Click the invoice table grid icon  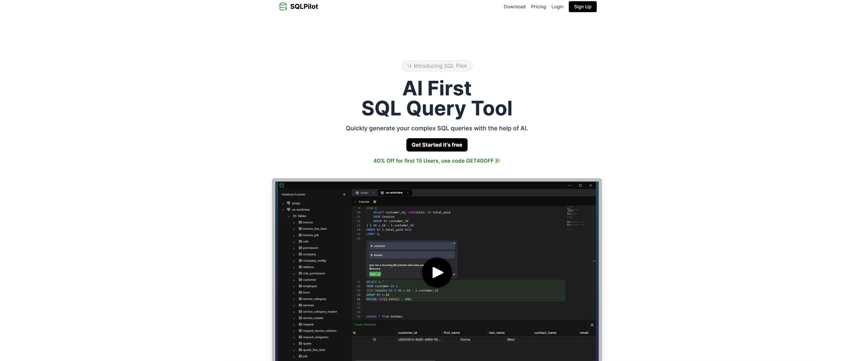[300, 222]
